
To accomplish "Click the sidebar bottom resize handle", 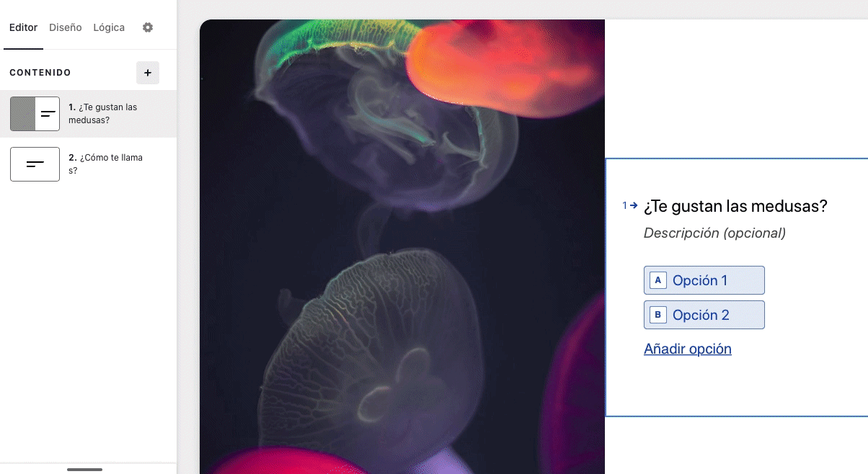I will pyautogui.click(x=85, y=470).
